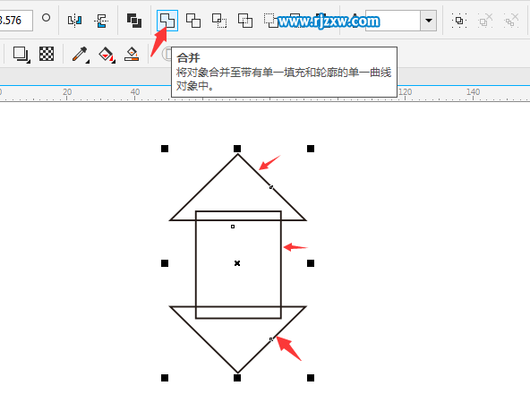This screenshot has height=420, width=530.
Task: Click the overlapping black squares order icon
Action: 134,21
